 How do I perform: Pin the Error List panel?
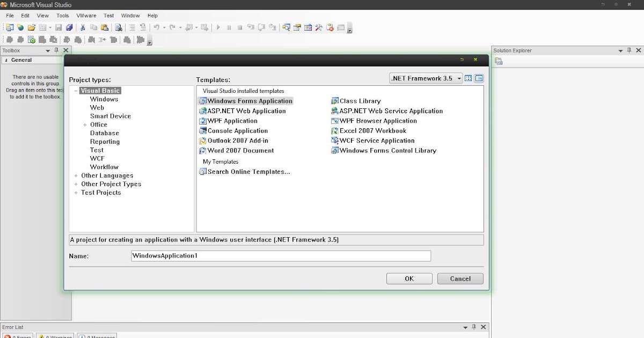click(474, 327)
